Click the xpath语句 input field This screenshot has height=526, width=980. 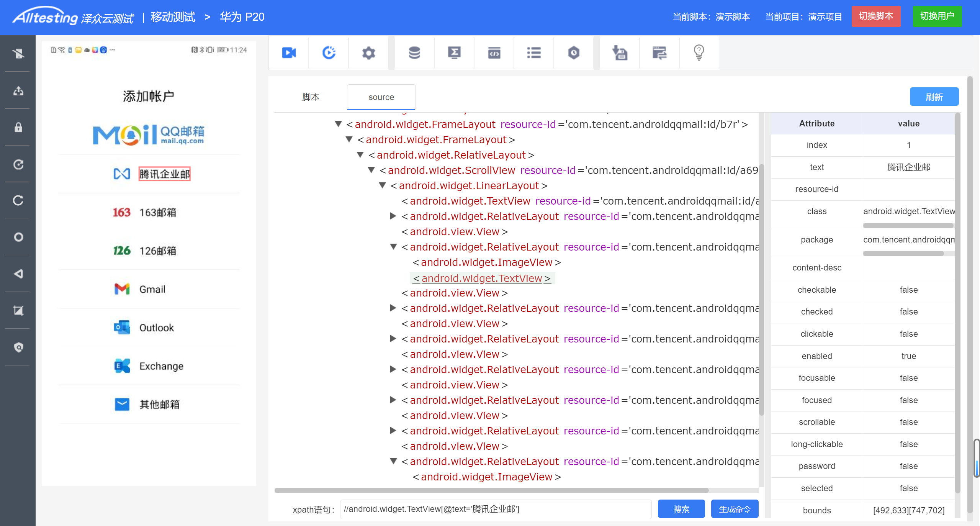point(496,509)
